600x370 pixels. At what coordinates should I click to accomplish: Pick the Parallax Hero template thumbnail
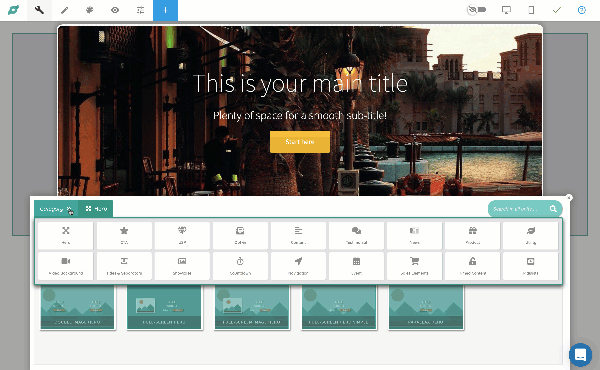[426, 307]
